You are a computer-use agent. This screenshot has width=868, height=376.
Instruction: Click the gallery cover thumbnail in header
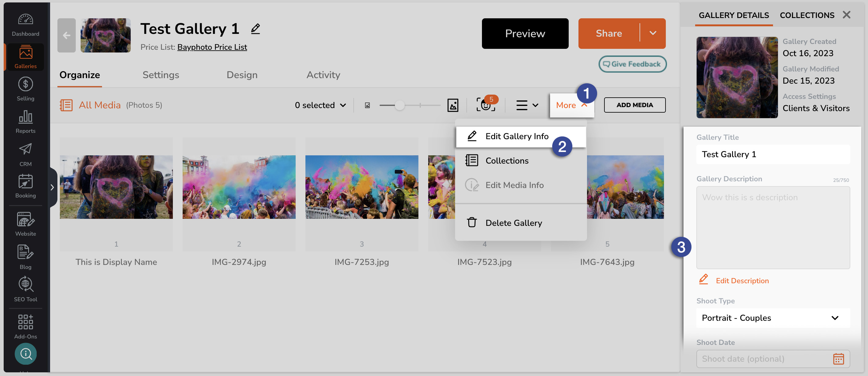coord(105,35)
